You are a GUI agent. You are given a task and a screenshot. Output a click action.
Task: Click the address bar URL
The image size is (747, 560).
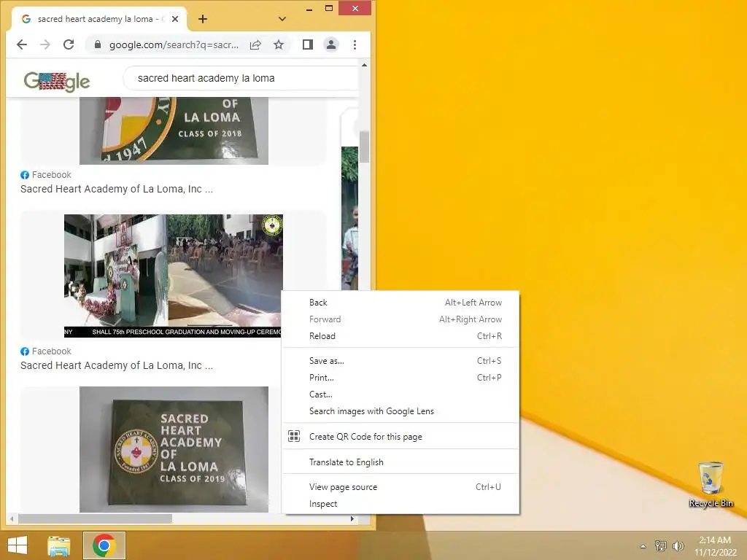click(x=174, y=44)
